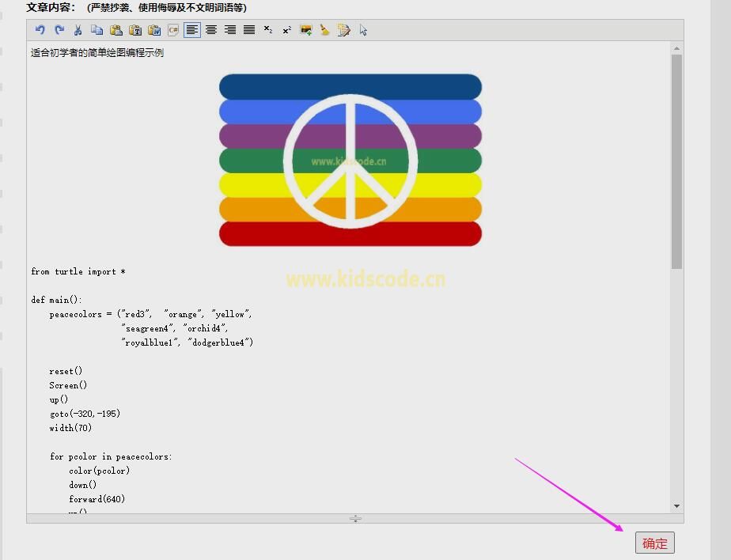Click the editor scrollbar down arrow
Image resolution: width=731 pixels, height=560 pixels.
(676, 506)
